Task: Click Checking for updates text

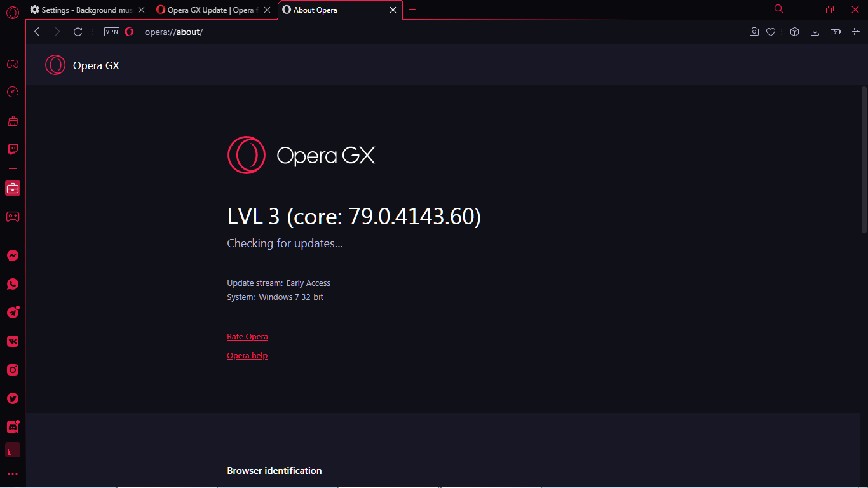Action: pos(285,243)
